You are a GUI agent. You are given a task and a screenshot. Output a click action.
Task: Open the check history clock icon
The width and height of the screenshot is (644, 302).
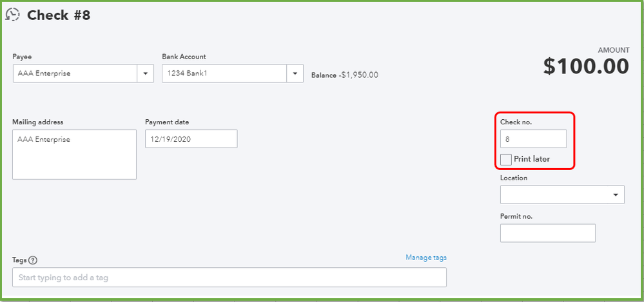click(x=12, y=15)
